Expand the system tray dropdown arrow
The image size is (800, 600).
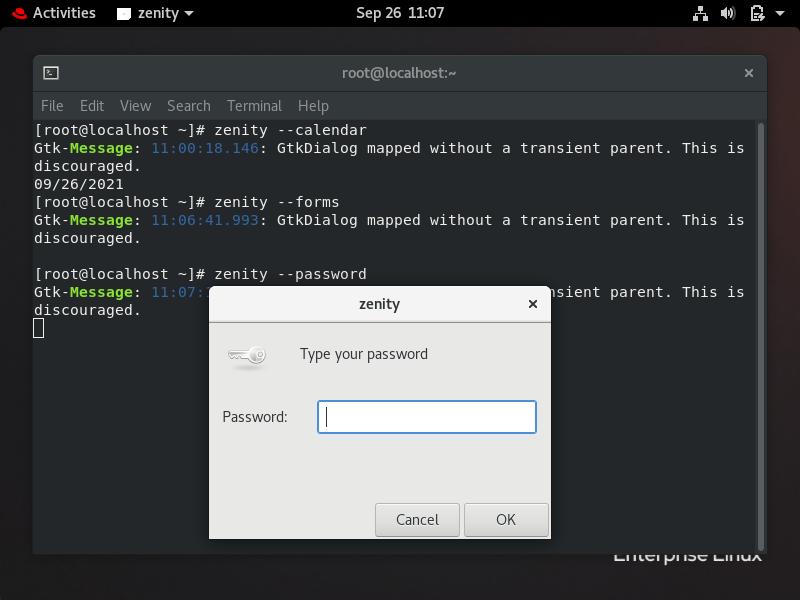[779, 14]
